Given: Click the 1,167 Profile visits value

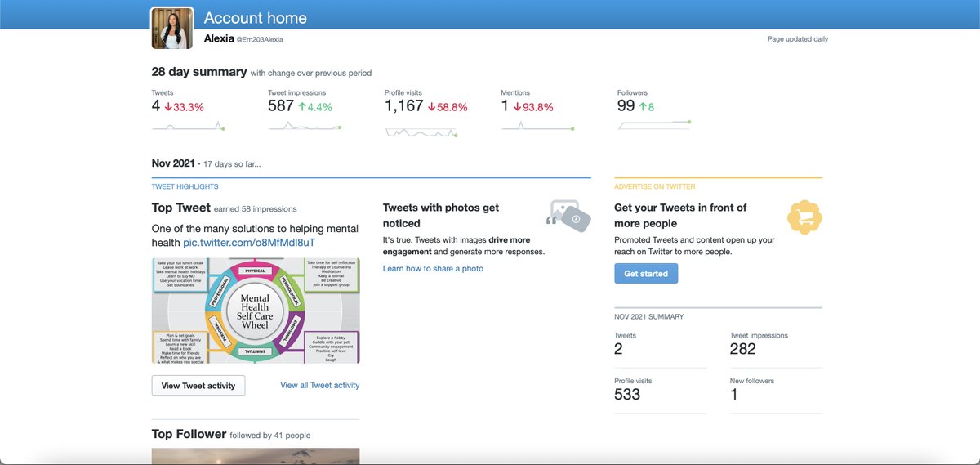Looking at the screenshot, I should (403, 106).
